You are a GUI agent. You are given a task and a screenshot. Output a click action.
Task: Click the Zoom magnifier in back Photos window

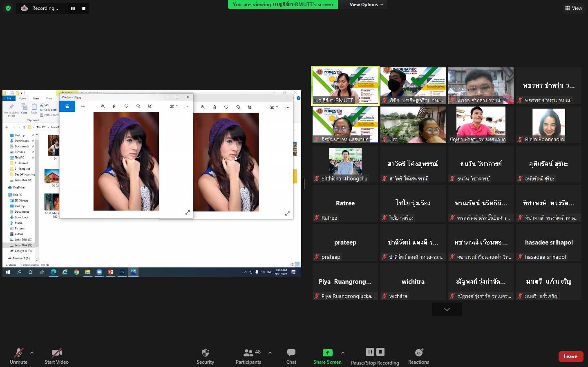(x=203, y=107)
